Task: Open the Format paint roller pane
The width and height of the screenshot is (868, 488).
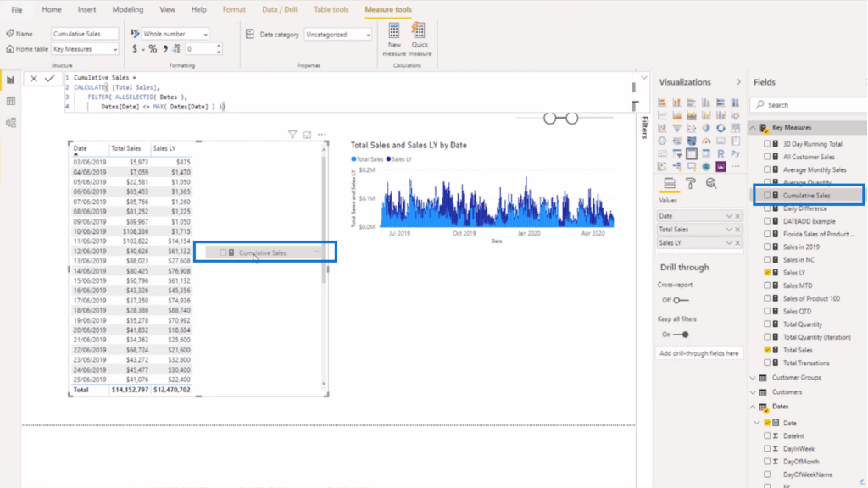Action: click(690, 183)
